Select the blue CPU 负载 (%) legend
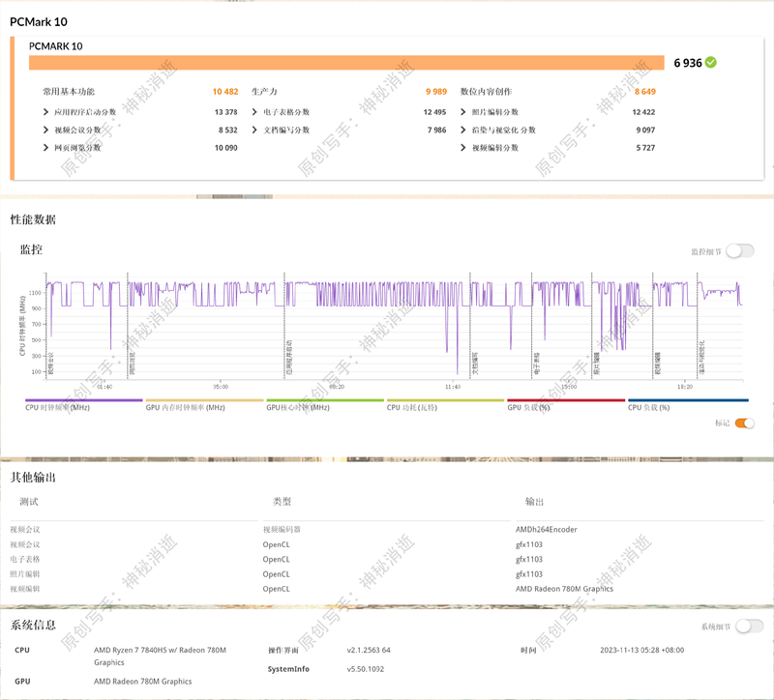Viewport: 774px width, 700px height. (x=688, y=404)
